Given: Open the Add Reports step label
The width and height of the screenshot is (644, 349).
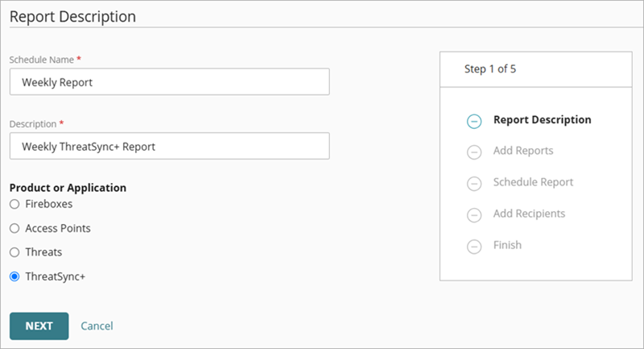Looking at the screenshot, I should coord(523,151).
